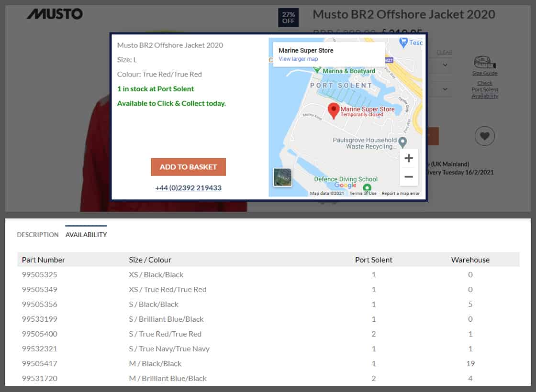Image resolution: width=536 pixels, height=392 pixels.
Task: Select the Availability tab
Action: [86, 235]
